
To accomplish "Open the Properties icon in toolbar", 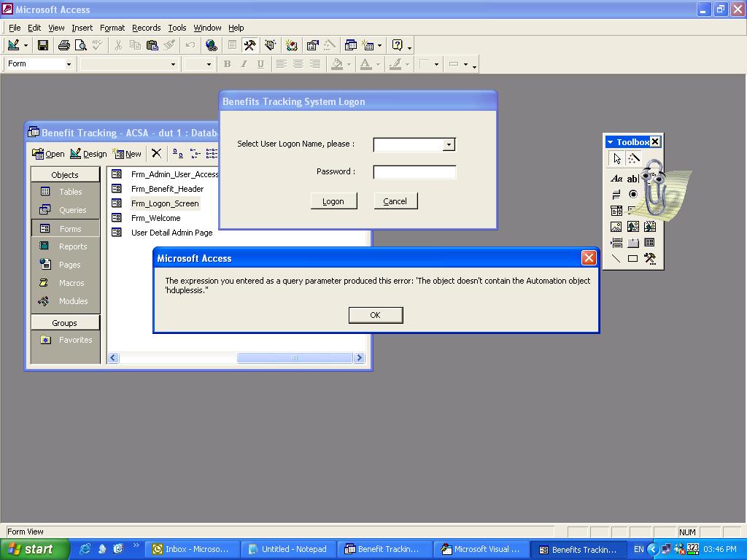I will (x=312, y=45).
